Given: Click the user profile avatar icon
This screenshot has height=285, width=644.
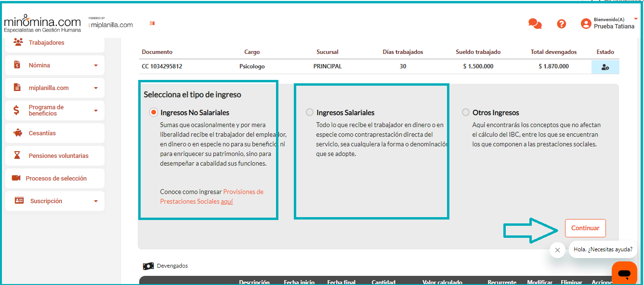Looking at the screenshot, I should click(x=586, y=24).
